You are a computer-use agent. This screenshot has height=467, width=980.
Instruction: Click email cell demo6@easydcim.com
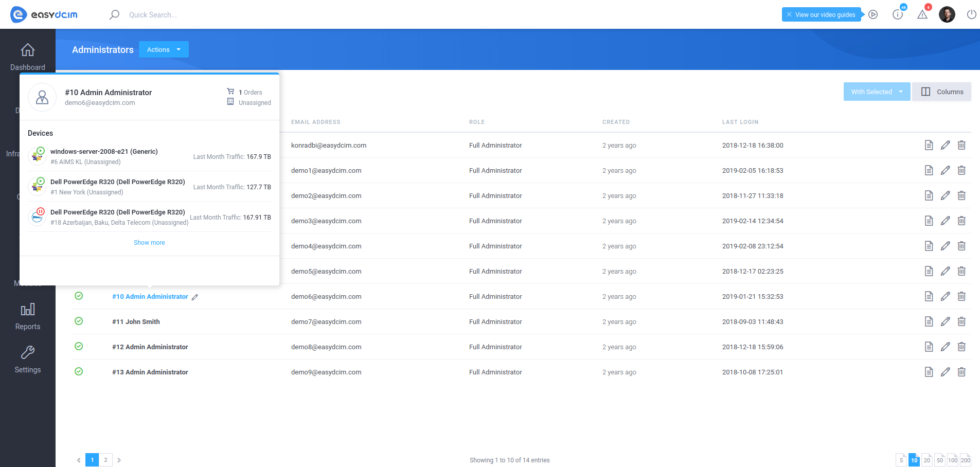[326, 297]
